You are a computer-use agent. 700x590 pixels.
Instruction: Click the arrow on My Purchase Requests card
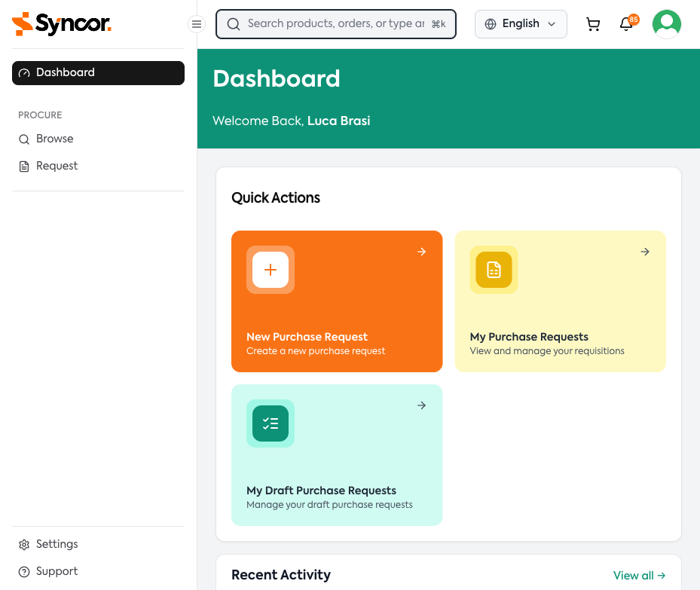coord(645,252)
